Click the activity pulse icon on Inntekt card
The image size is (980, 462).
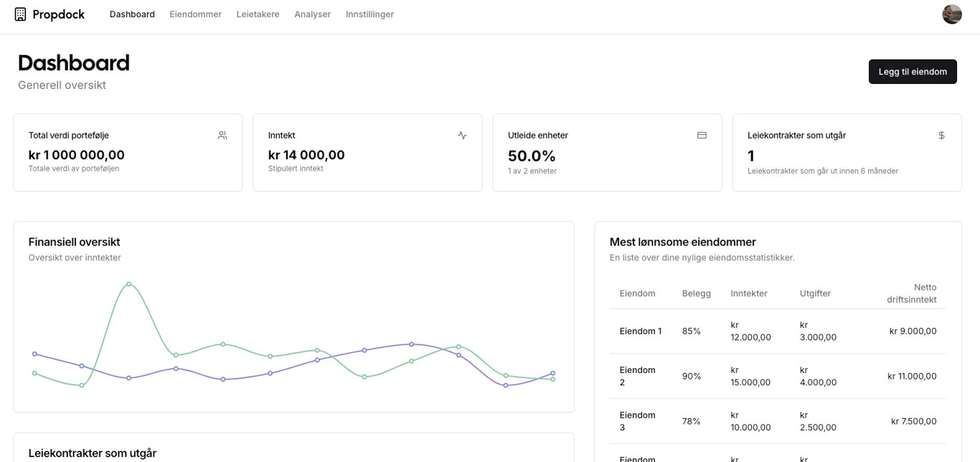point(462,135)
